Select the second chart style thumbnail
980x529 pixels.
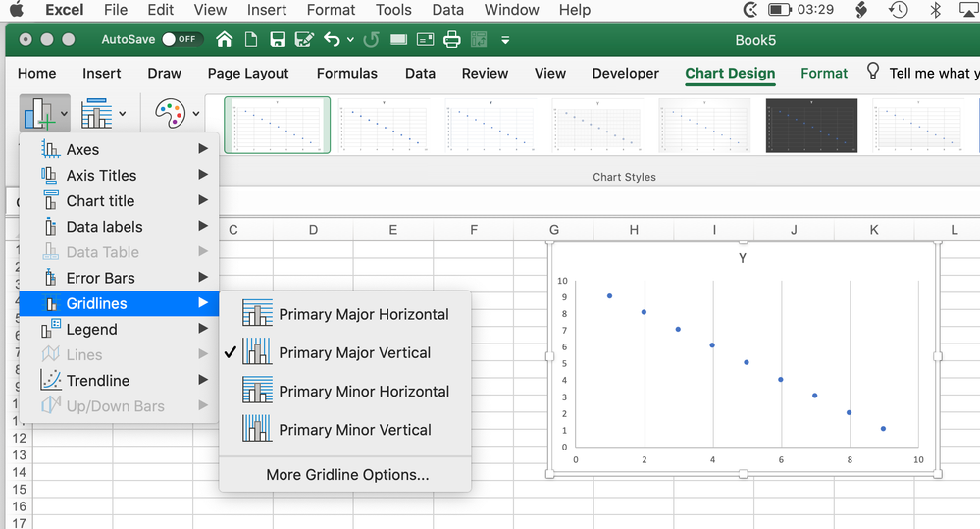[384, 125]
